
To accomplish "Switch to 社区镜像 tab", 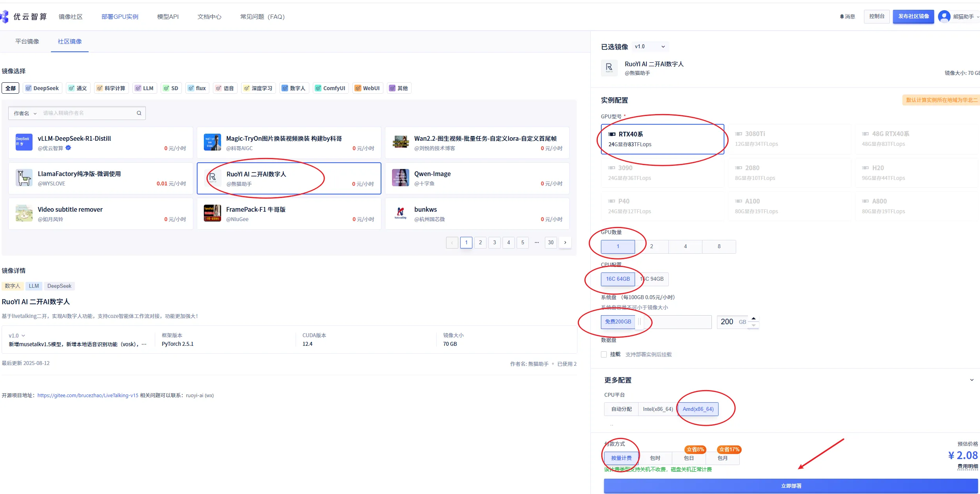I will click(x=70, y=42).
